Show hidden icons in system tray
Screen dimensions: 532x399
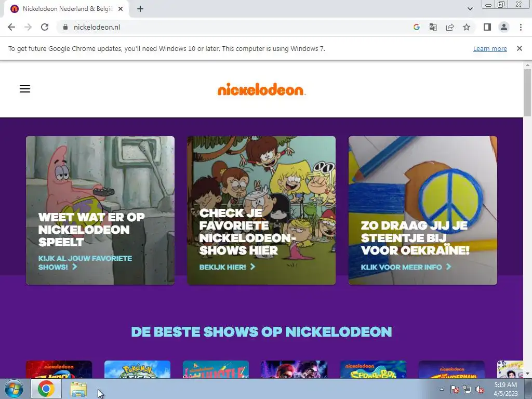(442, 389)
